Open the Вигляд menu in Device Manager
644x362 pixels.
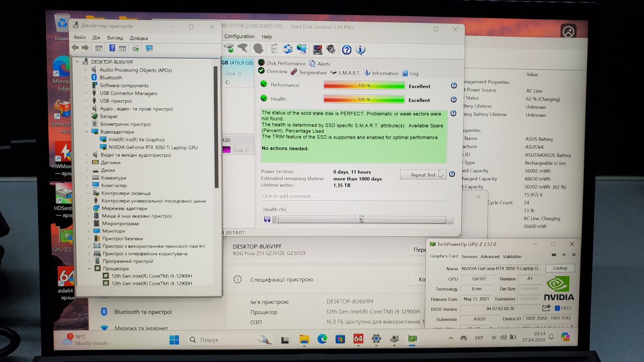coord(115,38)
